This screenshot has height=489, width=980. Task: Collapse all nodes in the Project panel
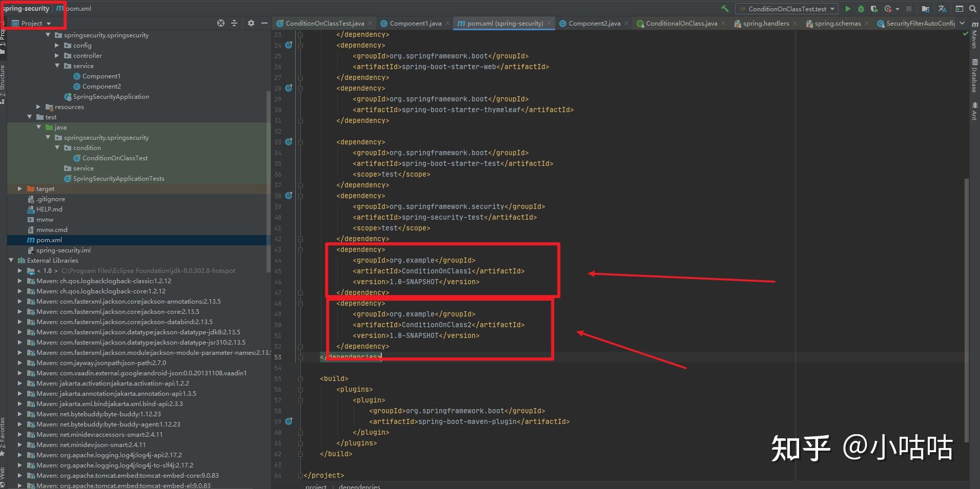pyautogui.click(x=234, y=23)
